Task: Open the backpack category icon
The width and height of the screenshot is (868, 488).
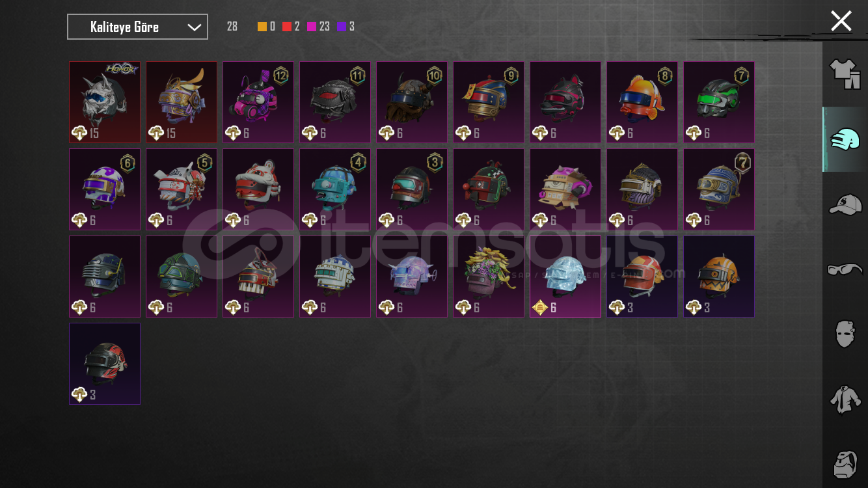Action: pos(845,463)
